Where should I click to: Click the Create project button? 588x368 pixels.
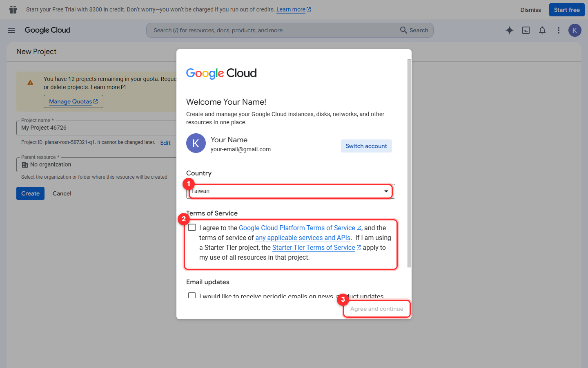pos(30,193)
